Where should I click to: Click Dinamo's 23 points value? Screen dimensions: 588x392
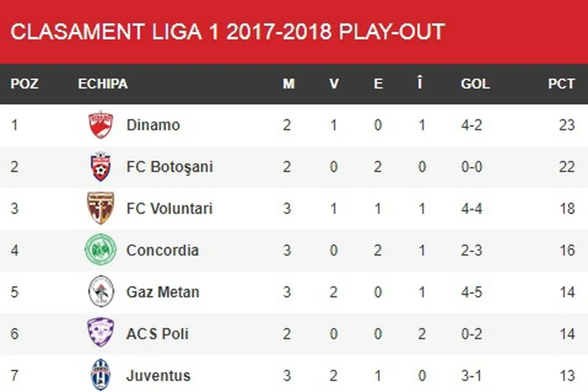pos(567,124)
